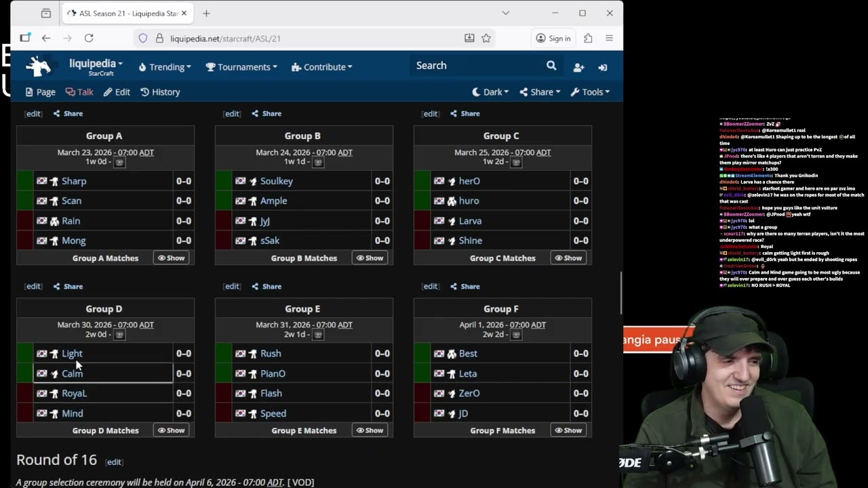Viewport: 868px width, 488px height.
Task: Click the calendar icon under Group F date
Action: tap(516, 334)
